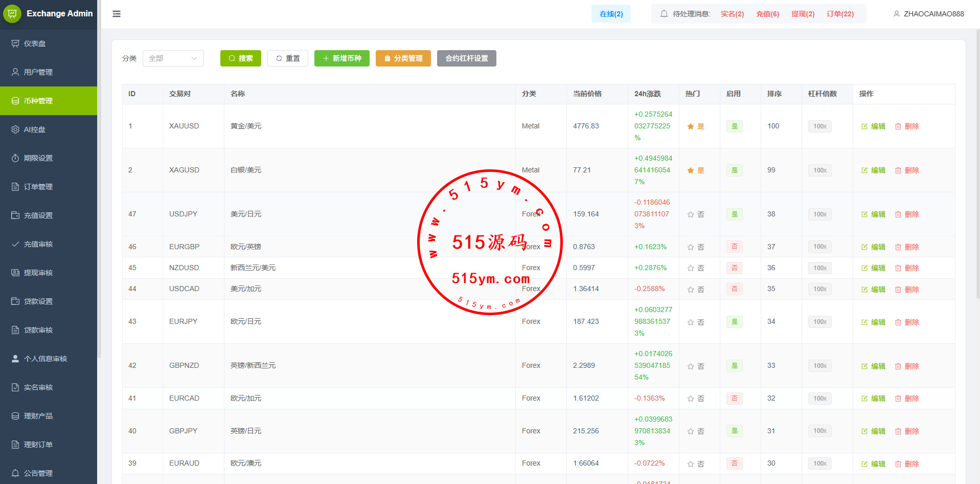
Task: Click the user avatar icon ZHAOCAIMAO888
Action: [897, 14]
